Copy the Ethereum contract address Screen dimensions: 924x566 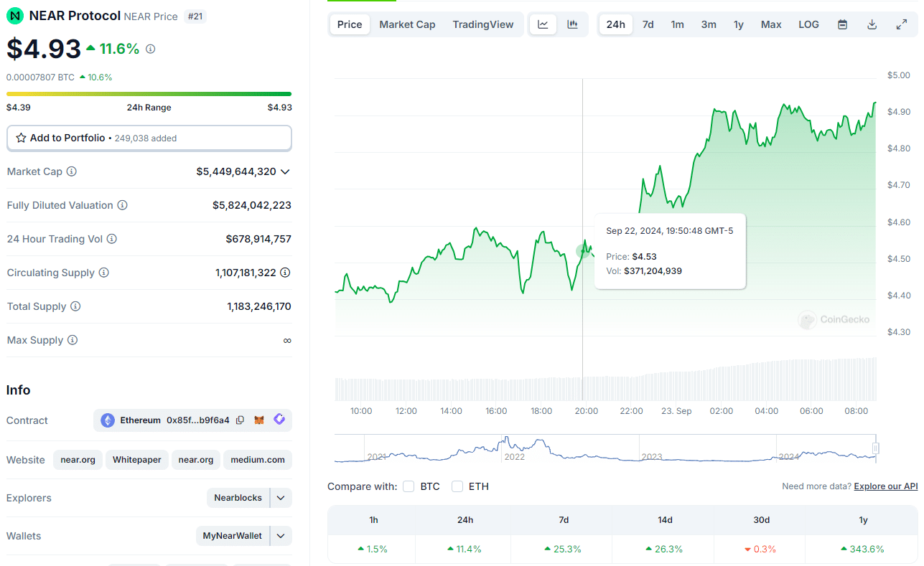(x=241, y=420)
